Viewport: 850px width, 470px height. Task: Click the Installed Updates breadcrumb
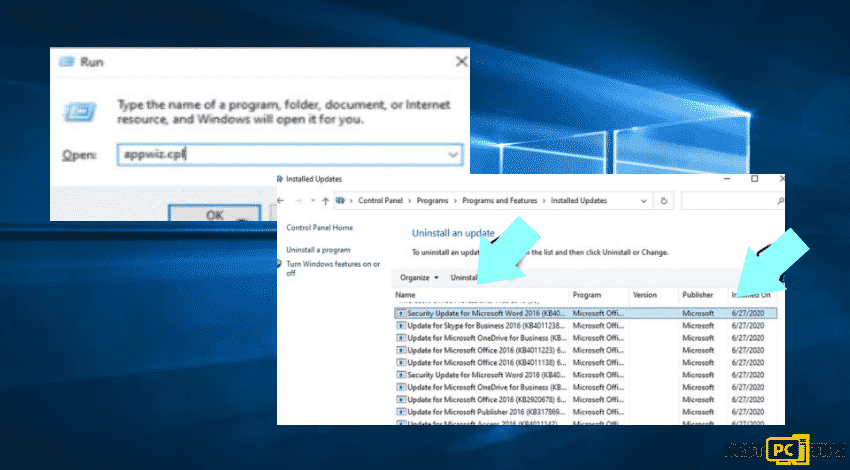pos(578,201)
